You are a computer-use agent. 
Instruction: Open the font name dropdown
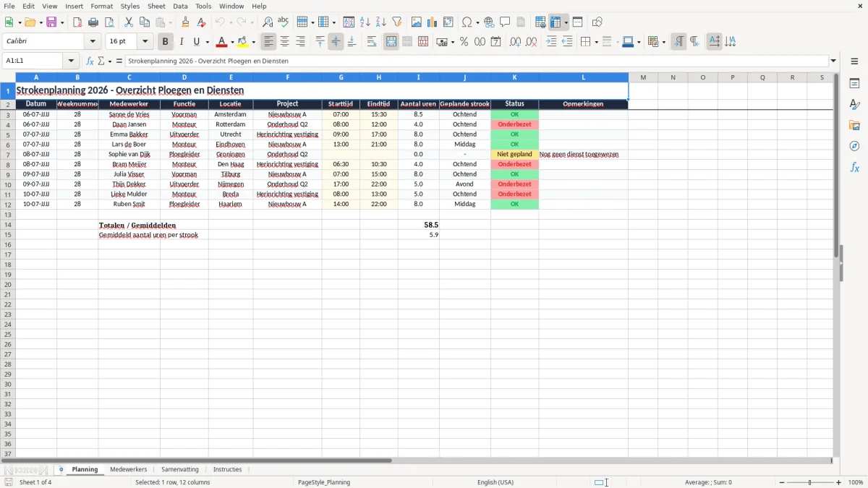pyautogui.click(x=93, y=42)
